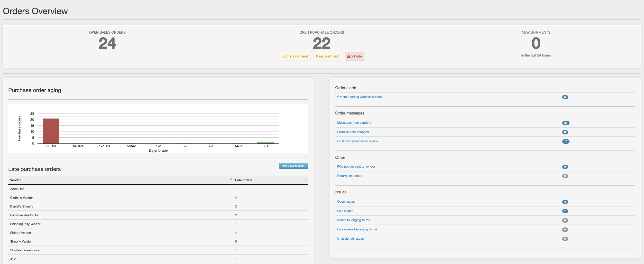Open Clothing Vendor late orders count
The image size is (644, 264).
click(x=236, y=198)
